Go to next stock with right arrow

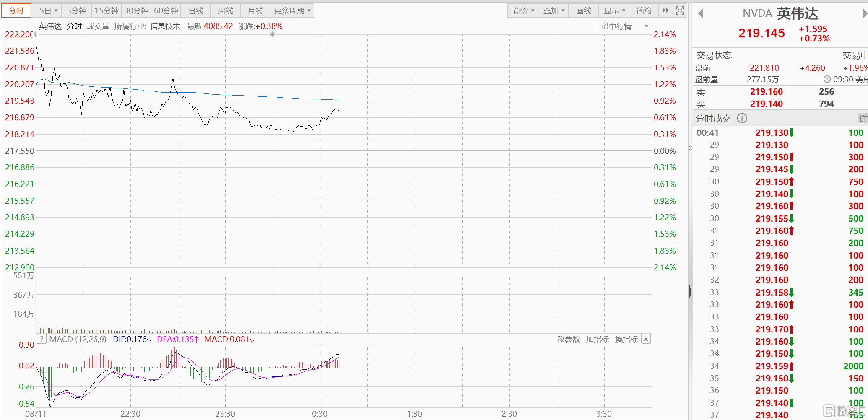[x=865, y=14]
